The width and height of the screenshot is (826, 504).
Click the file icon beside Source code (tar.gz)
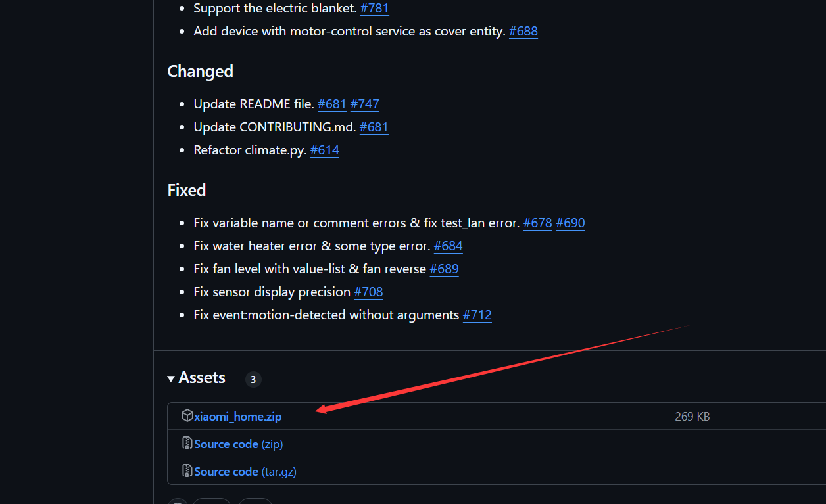pyautogui.click(x=187, y=471)
